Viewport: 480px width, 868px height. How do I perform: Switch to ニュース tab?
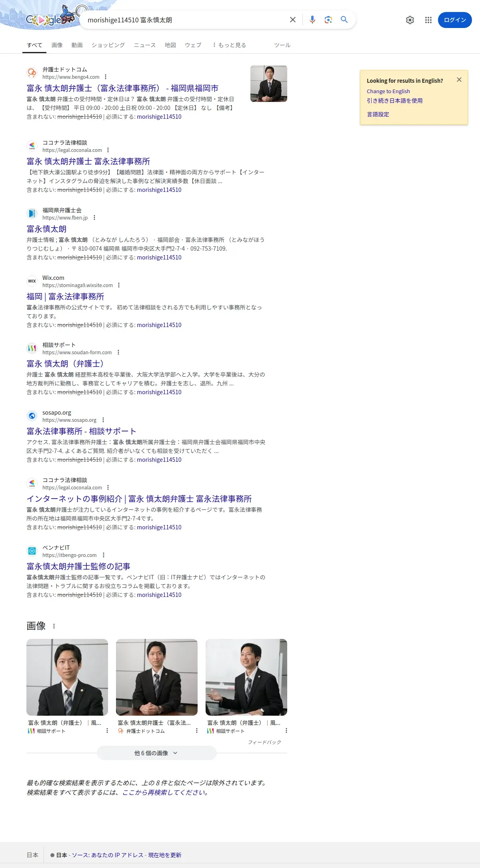(x=144, y=45)
